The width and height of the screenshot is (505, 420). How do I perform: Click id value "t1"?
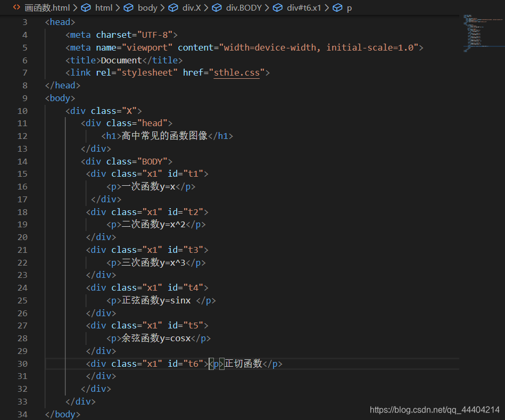(193, 174)
